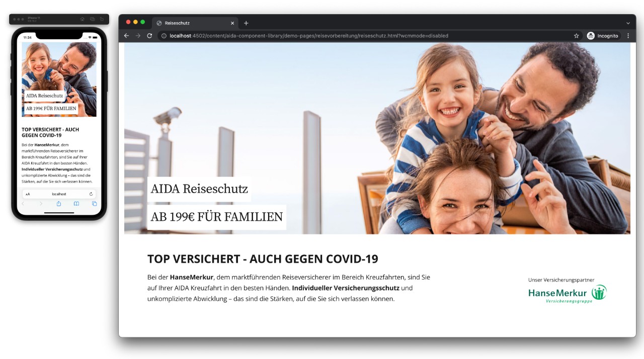The height and width of the screenshot is (359, 644).
Task: Click the Incognito profile button
Action: [603, 36]
